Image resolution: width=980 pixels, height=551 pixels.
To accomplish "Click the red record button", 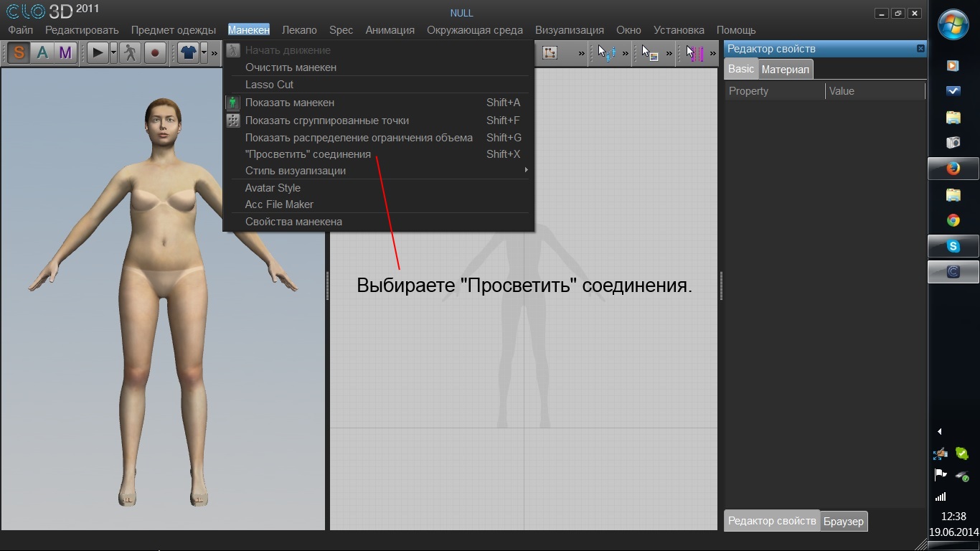I will (x=155, y=52).
